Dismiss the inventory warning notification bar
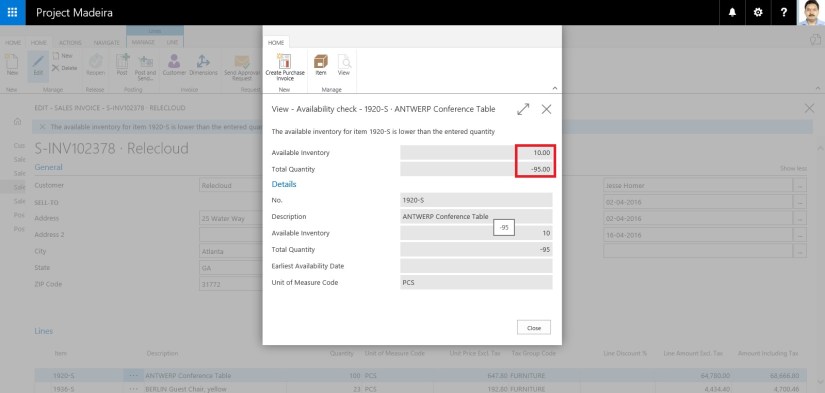The image size is (825, 393). (x=42, y=126)
